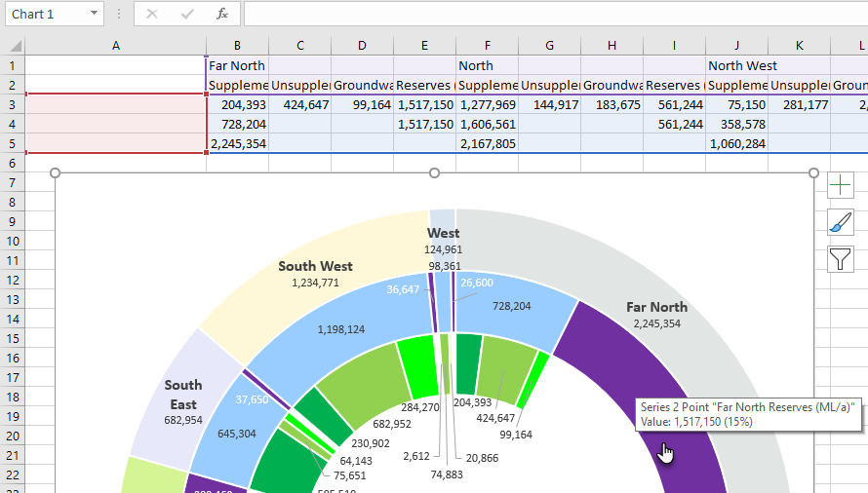Click cell 'Far North' in row 1
This screenshot has height=493, width=868.
coord(238,66)
